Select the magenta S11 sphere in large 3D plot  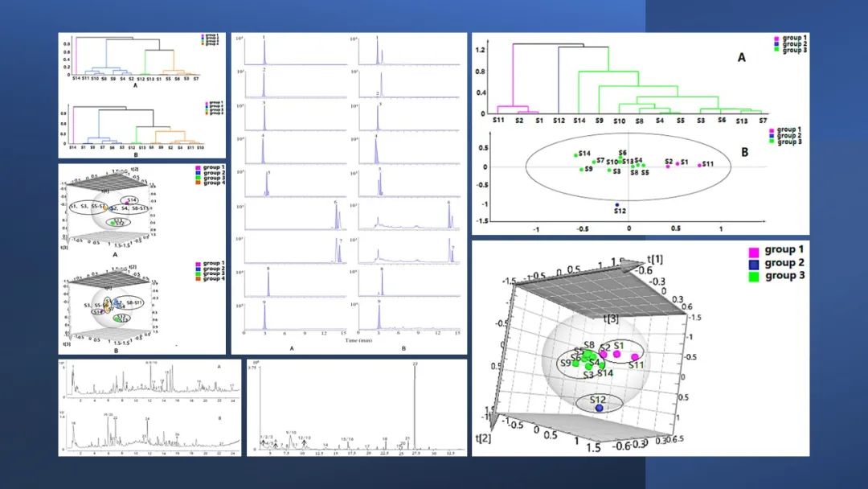point(635,356)
